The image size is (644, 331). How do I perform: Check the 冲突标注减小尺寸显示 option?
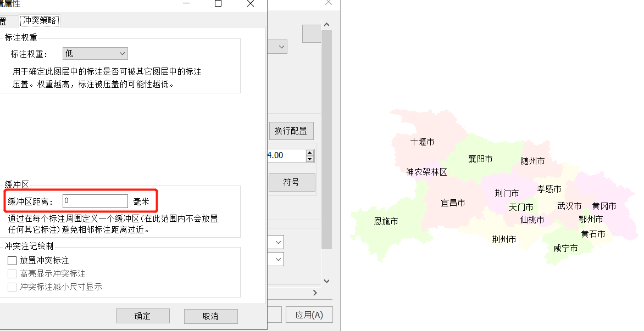(12, 287)
